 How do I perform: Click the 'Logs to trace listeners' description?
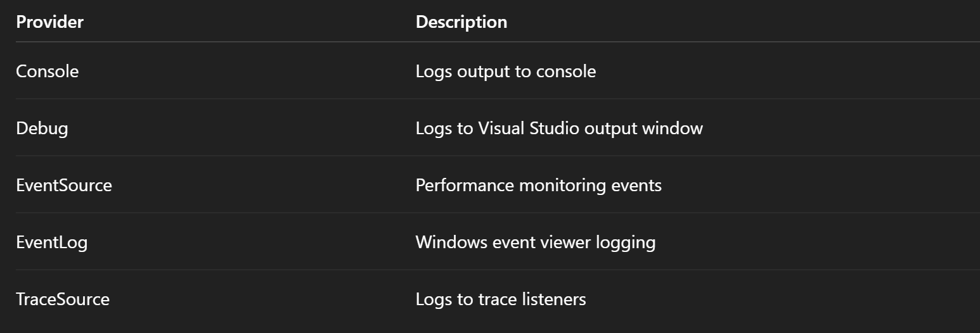pos(500,299)
